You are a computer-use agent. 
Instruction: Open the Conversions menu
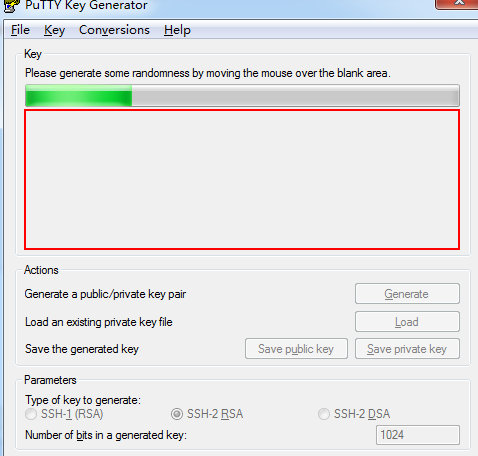click(x=114, y=30)
